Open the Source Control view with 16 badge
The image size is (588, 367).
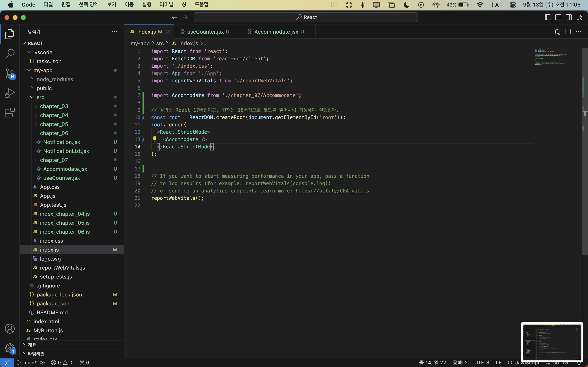click(x=10, y=73)
